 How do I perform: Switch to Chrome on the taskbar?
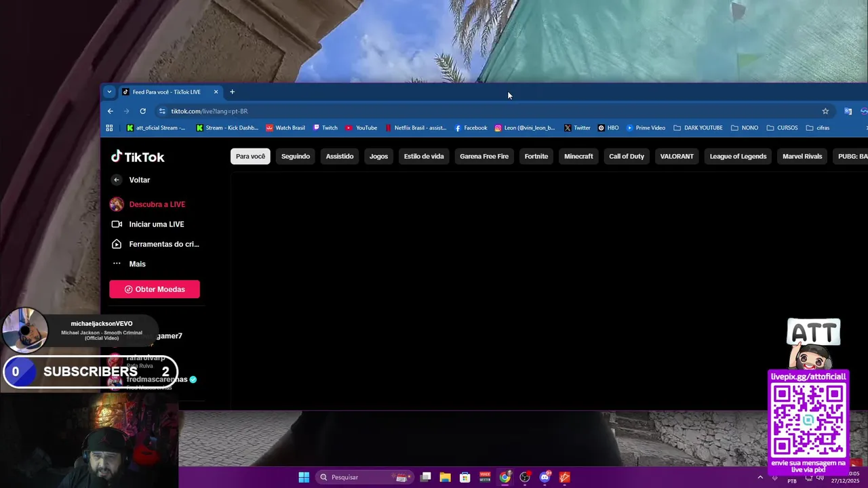tap(505, 477)
